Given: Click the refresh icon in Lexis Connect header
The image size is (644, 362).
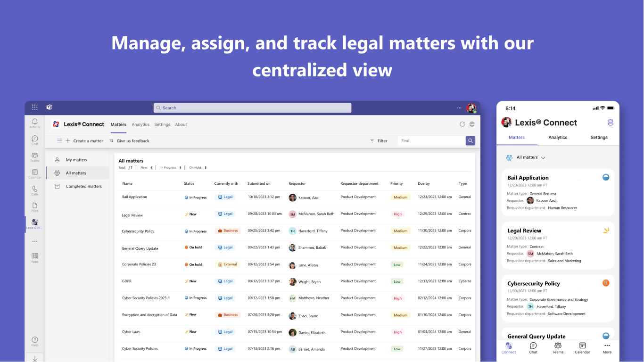Looking at the screenshot, I should pyautogui.click(x=462, y=124).
